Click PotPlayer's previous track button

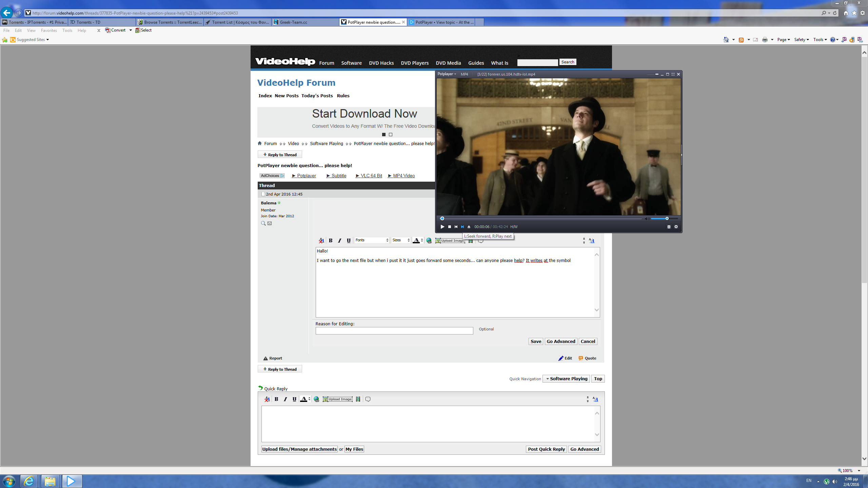click(x=456, y=227)
